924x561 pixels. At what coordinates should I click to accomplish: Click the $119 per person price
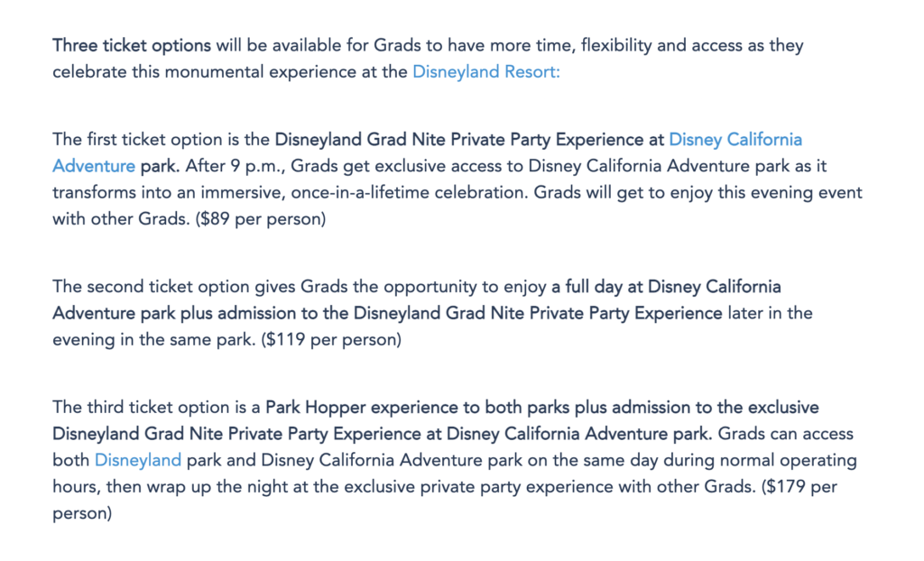click(x=331, y=340)
